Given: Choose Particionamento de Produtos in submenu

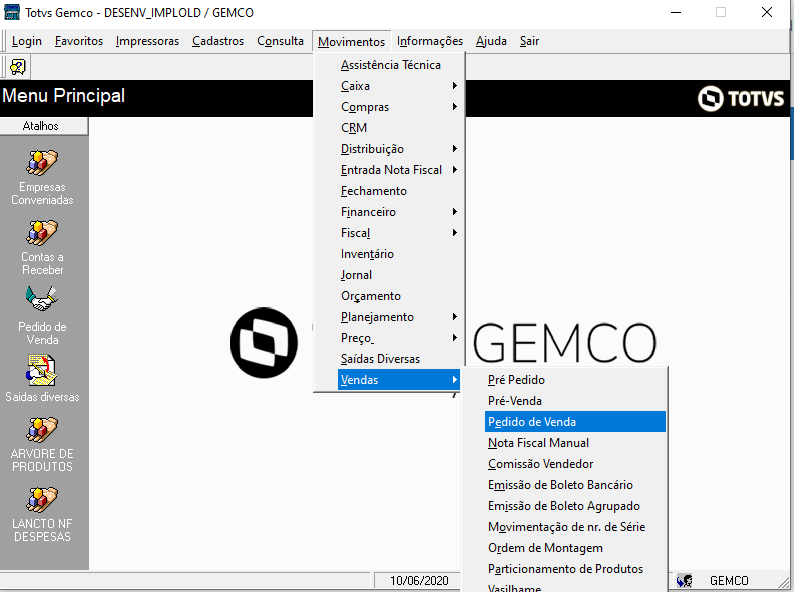Looking at the screenshot, I should [x=575, y=569].
